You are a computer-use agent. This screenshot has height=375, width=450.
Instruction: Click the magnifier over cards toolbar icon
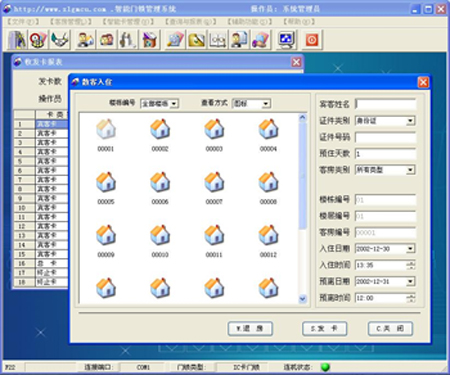[x=175, y=40]
